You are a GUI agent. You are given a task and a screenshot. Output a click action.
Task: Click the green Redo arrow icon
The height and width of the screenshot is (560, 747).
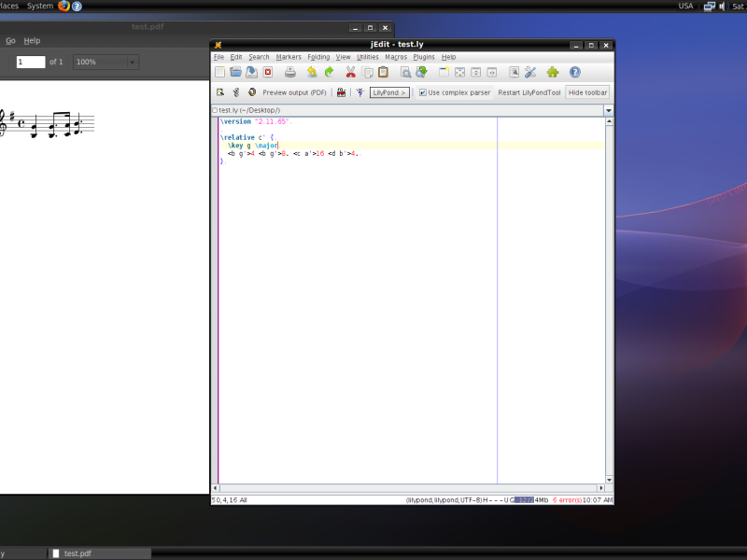coord(329,72)
